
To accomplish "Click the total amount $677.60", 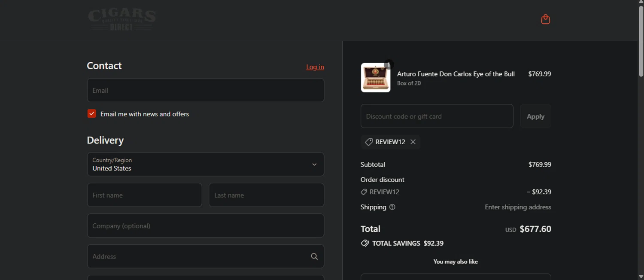I will (535, 229).
